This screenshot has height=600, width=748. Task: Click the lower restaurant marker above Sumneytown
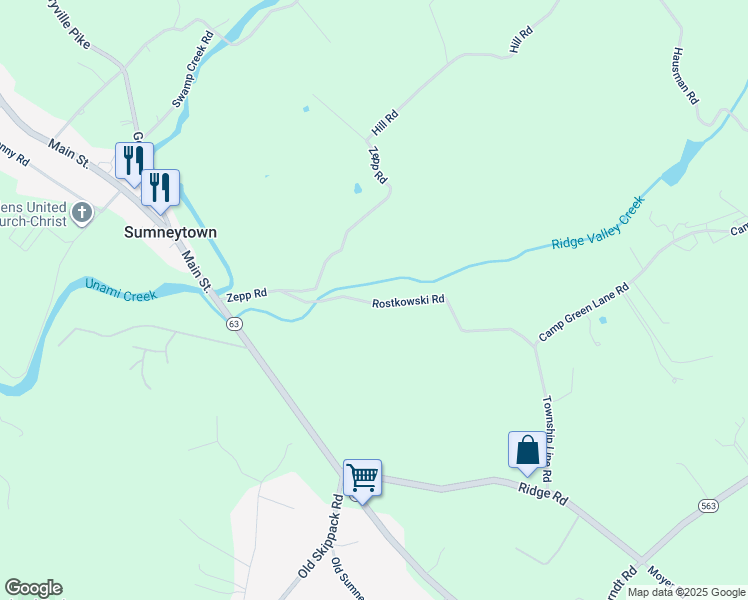160,187
